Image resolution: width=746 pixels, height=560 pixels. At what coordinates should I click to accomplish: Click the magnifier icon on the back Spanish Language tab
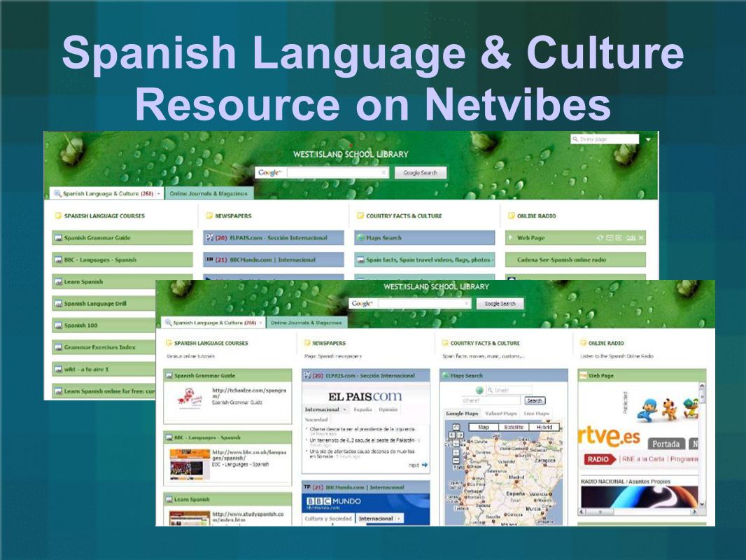(57, 193)
